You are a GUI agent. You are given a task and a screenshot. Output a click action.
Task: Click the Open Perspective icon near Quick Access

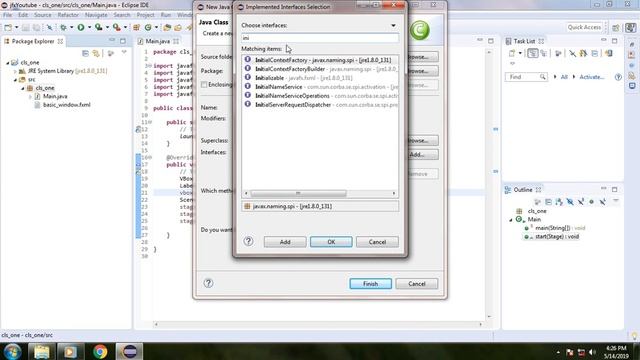(x=616, y=27)
